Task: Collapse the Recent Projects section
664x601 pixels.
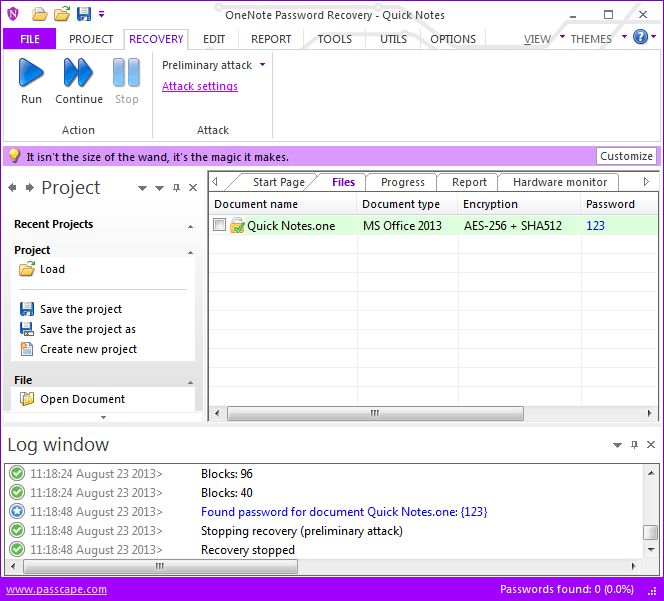Action: (x=191, y=227)
